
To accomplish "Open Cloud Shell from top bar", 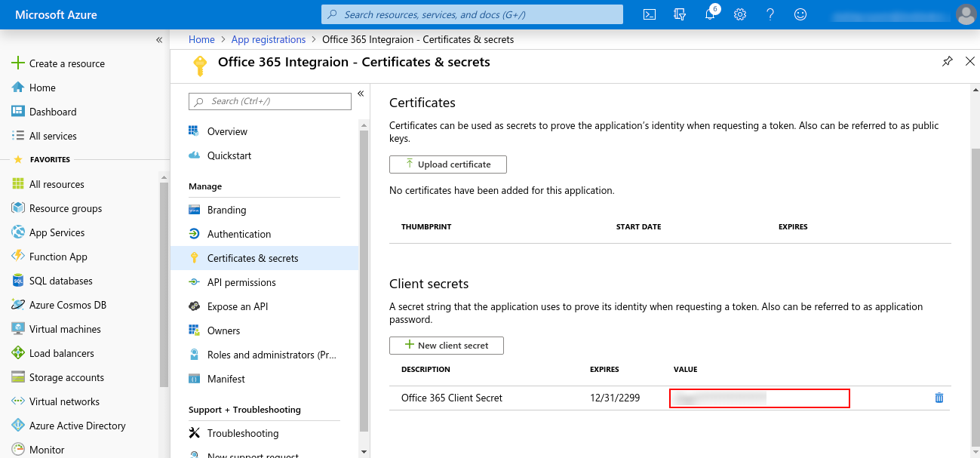I will point(649,14).
